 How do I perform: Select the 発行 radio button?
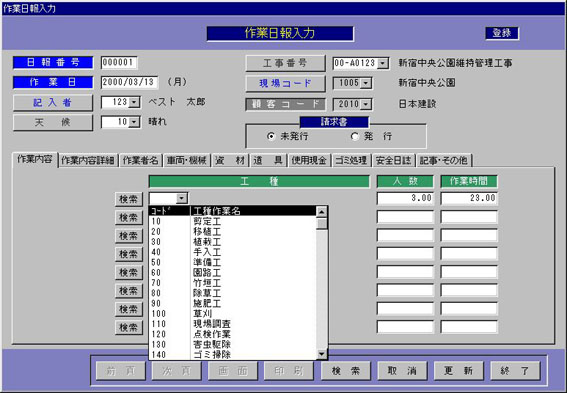(x=354, y=136)
